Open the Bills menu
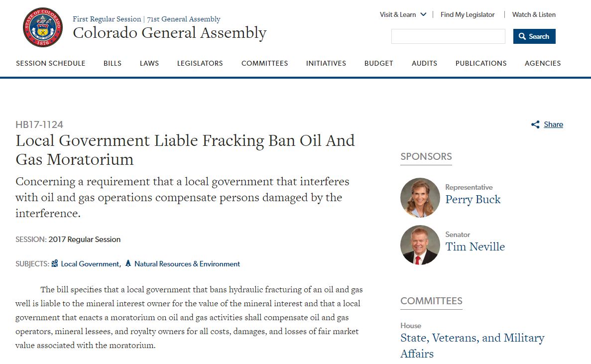 pyautogui.click(x=113, y=63)
